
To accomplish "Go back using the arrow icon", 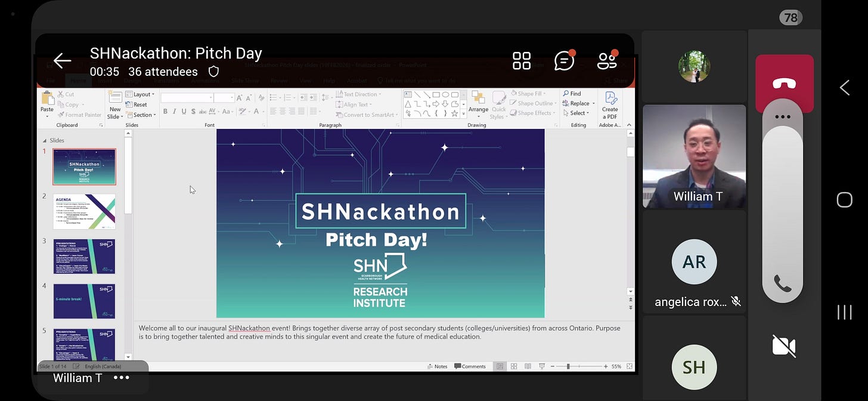I will coord(62,60).
